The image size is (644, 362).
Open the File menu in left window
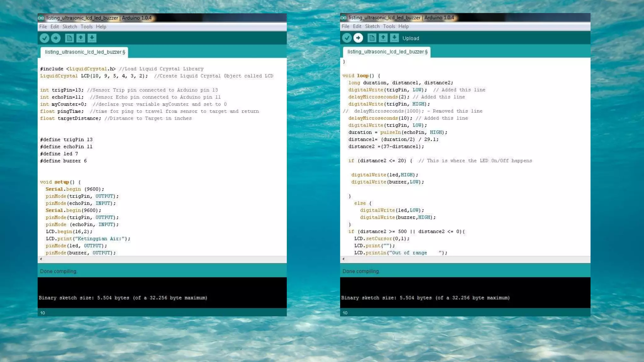(43, 27)
